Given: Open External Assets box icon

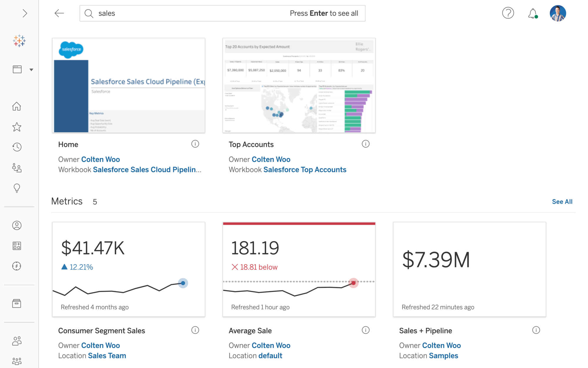Looking at the screenshot, I should (x=17, y=304).
